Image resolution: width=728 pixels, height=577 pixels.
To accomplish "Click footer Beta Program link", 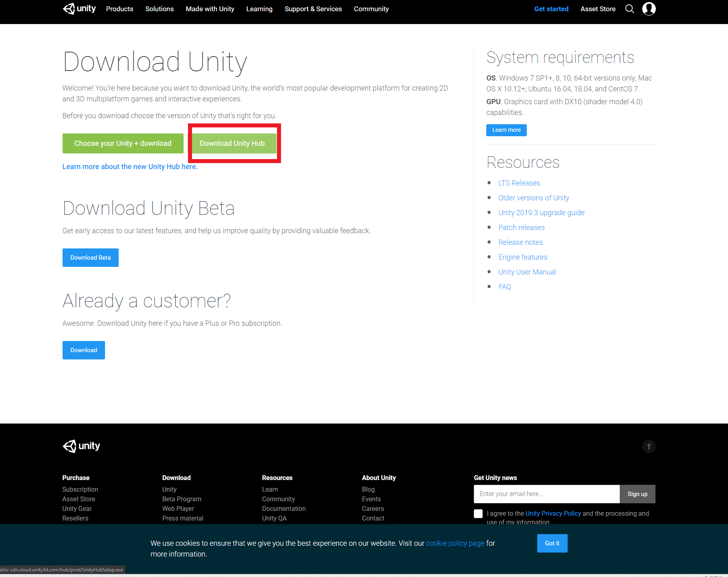I will 182,499.
